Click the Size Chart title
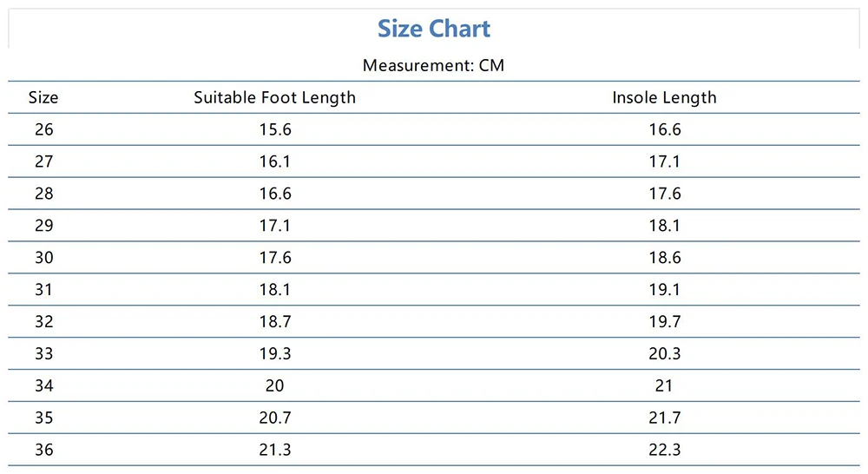This screenshot has height=474, width=868. [434, 29]
